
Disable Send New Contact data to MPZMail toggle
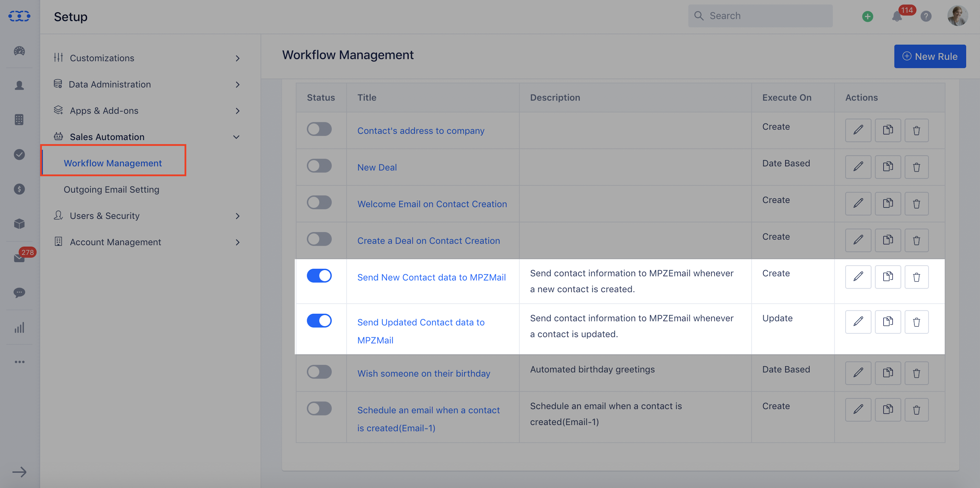(x=319, y=276)
